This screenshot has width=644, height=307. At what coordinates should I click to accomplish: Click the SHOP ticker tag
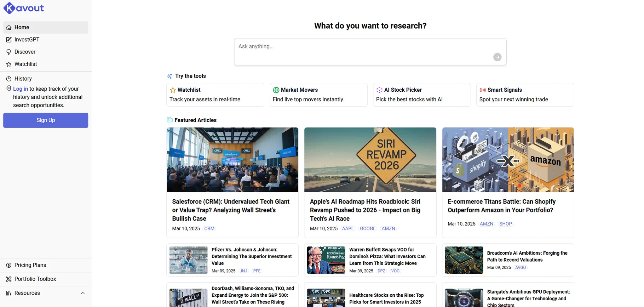(x=506, y=224)
